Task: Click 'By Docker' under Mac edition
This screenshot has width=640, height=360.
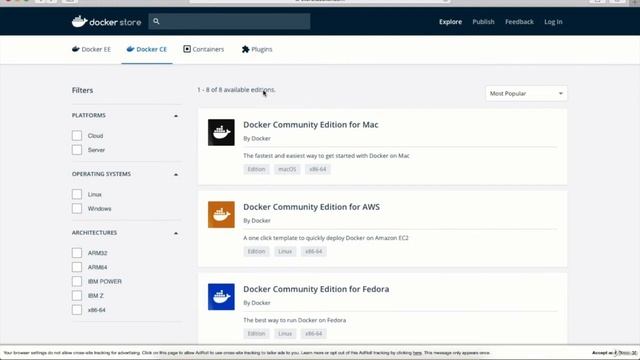Action: click(257, 139)
